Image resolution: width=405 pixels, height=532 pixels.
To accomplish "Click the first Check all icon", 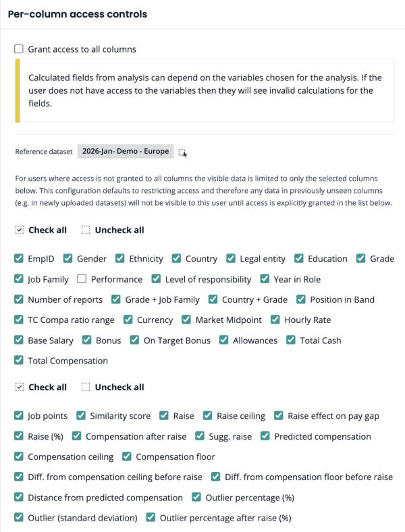I will pos(20,230).
